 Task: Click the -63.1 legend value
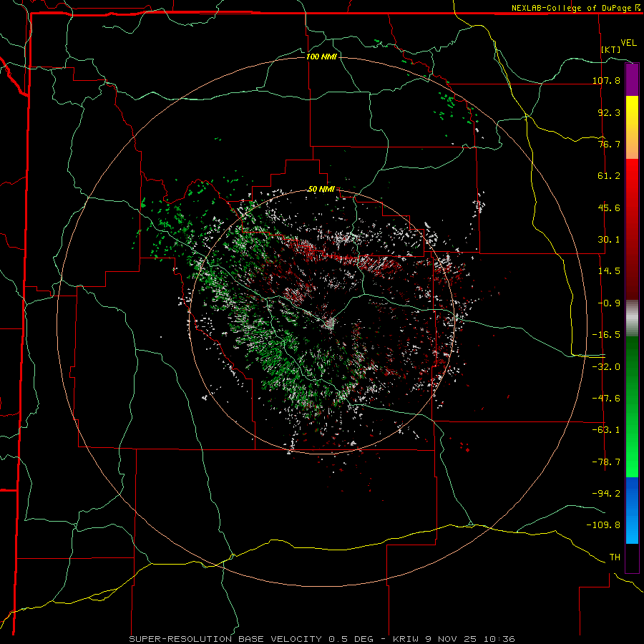point(606,430)
